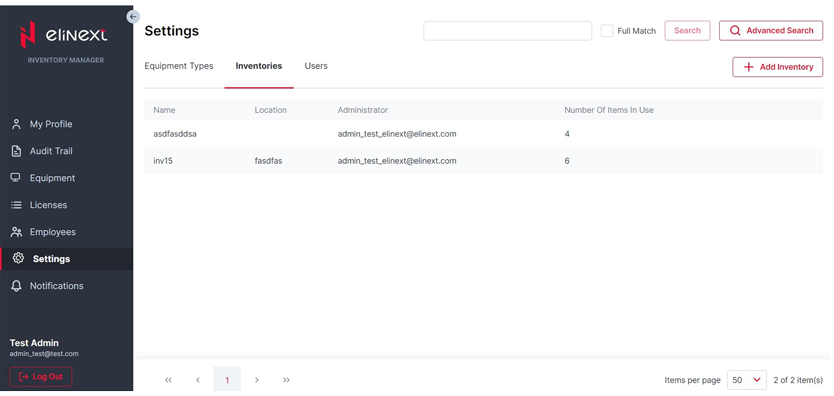The image size is (834, 396).
Task: Click the items count 6 cell
Action: [x=567, y=161]
